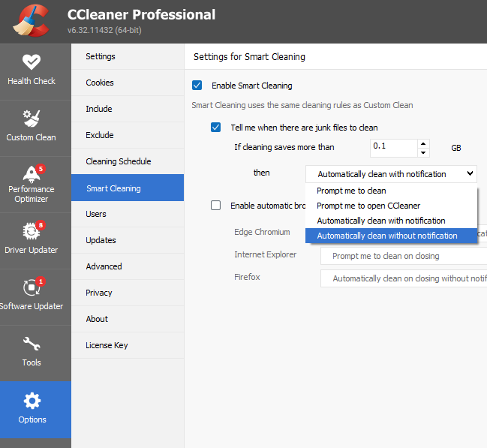Open Software Updater refresh icon

32,287
